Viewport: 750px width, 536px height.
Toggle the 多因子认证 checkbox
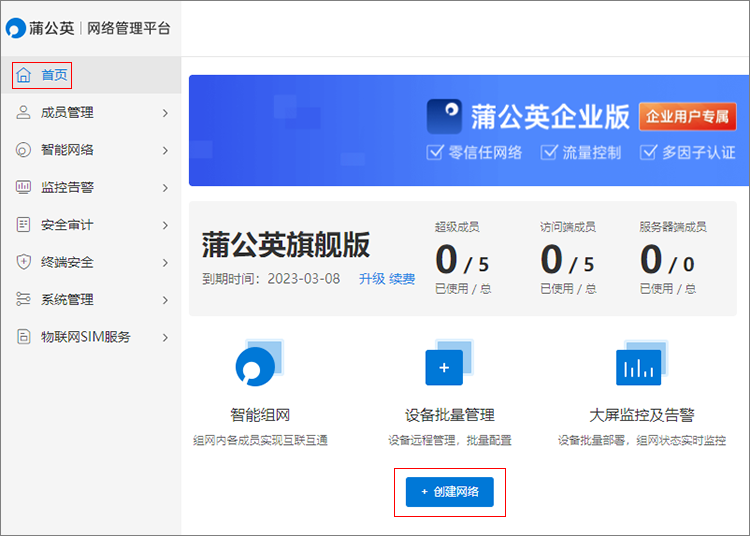(648, 153)
